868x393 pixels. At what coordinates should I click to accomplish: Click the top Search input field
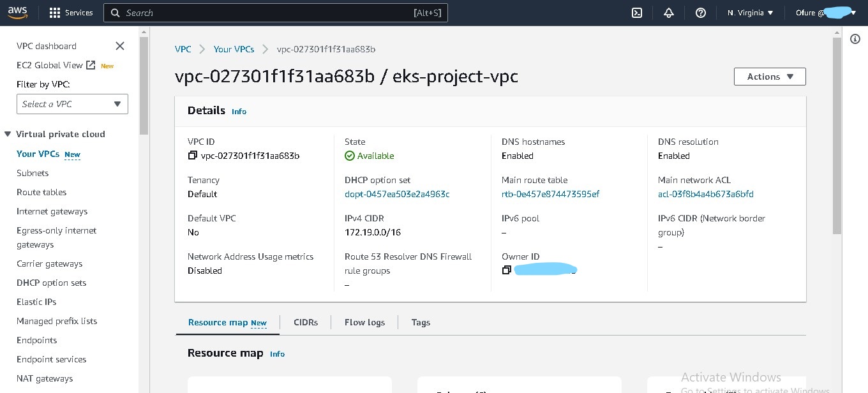(x=276, y=13)
